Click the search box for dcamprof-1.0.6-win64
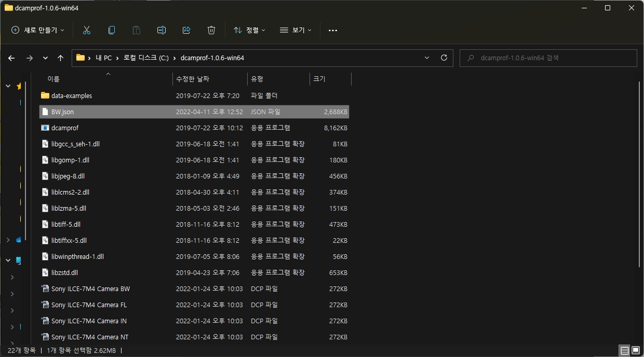 tap(548, 58)
